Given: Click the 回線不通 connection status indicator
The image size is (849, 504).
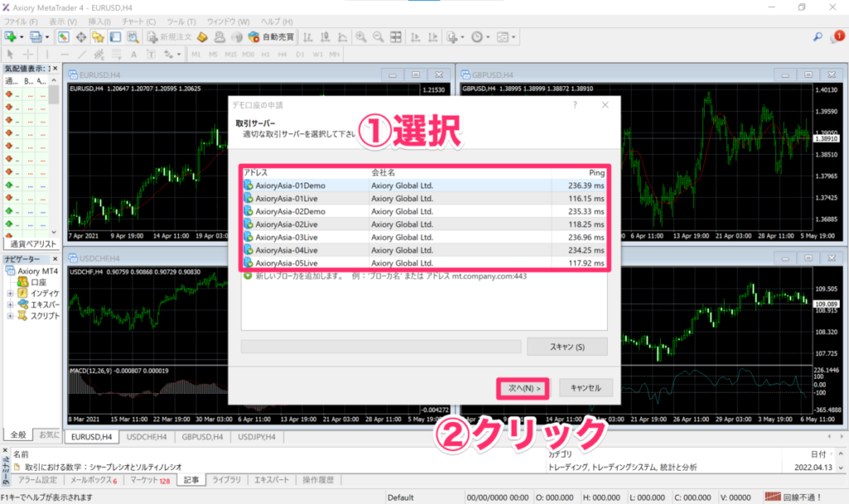Looking at the screenshot, I should click(x=793, y=497).
